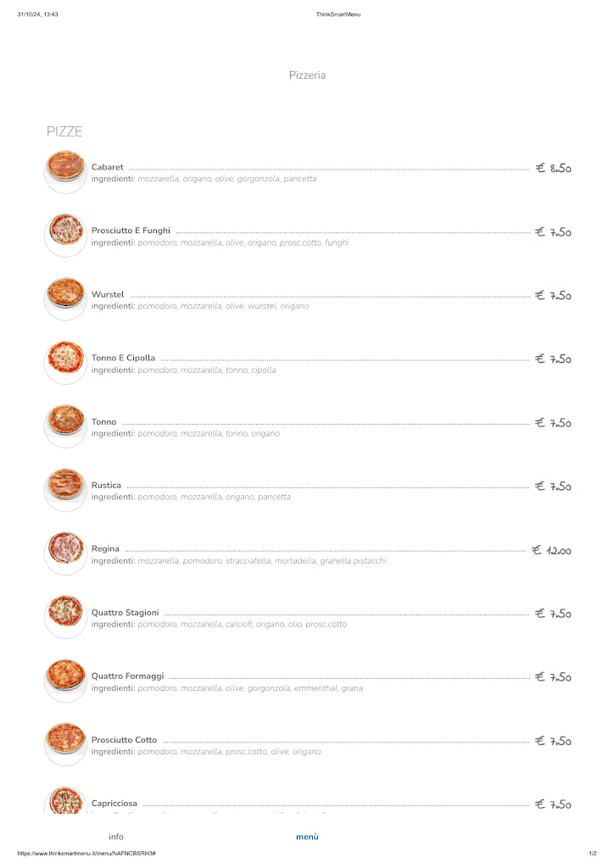
Task: Click the Quattro Stagioni pizza image
Action: 65,611
